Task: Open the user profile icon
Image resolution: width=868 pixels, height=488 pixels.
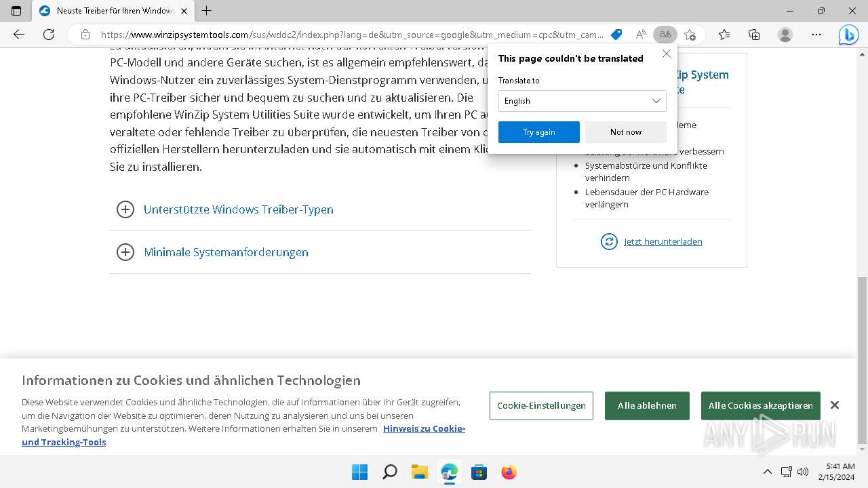Action: [785, 35]
